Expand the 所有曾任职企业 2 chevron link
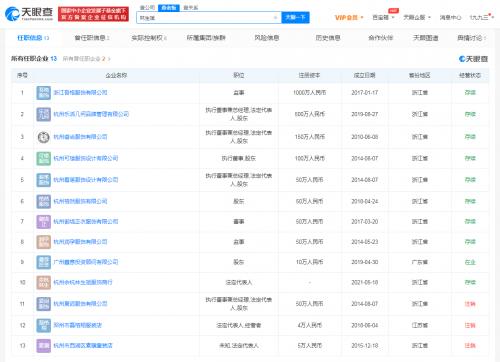 (87, 59)
